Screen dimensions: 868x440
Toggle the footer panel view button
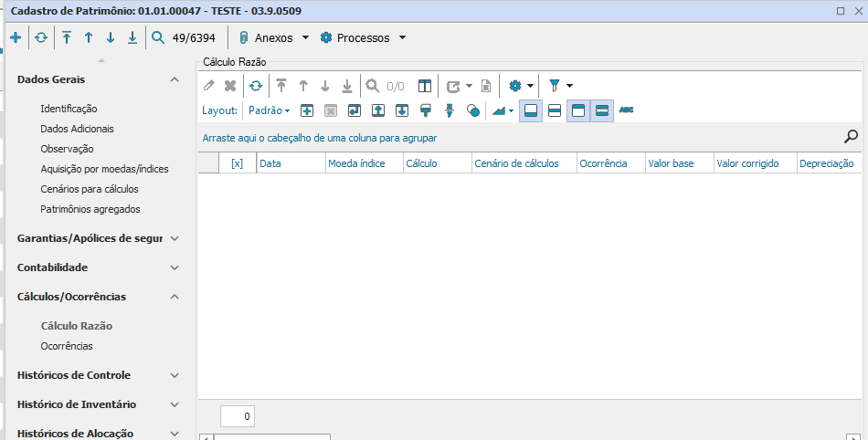click(x=531, y=110)
